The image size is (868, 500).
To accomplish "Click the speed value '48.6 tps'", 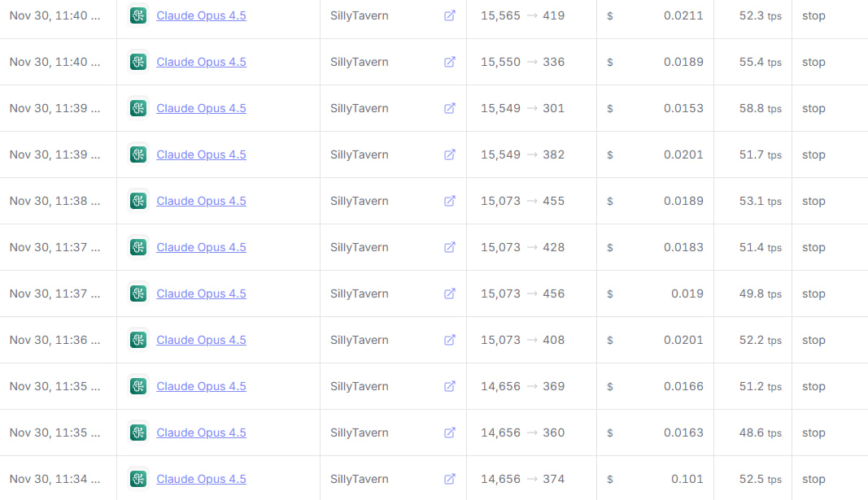I will [x=760, y=433].
